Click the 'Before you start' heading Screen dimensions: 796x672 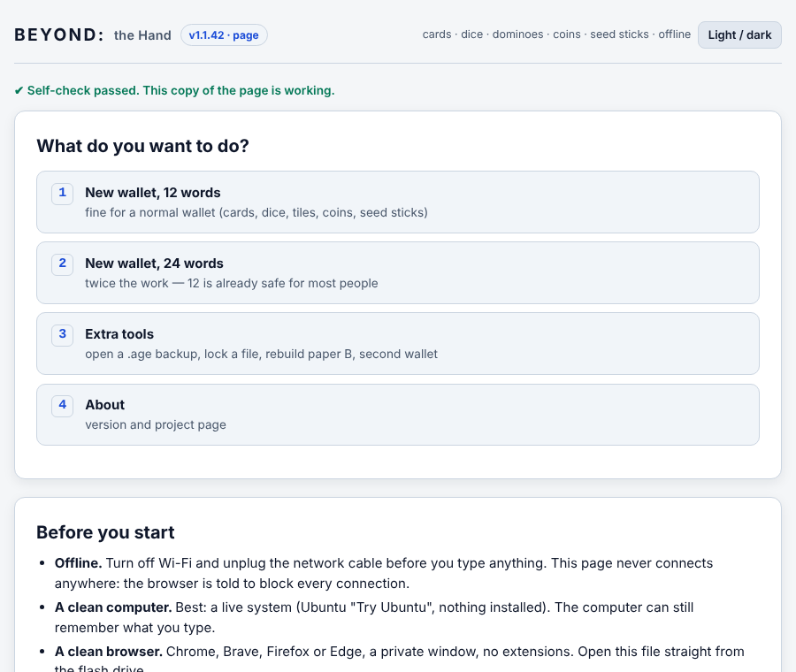105,532
